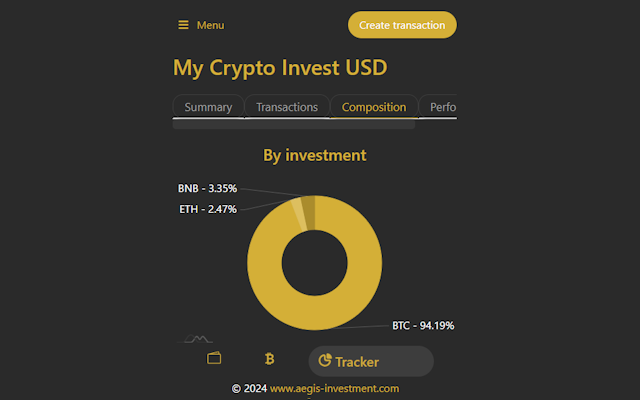Select the Composition tab
The width and height of the screenshot is (640, 400).
pos(374,107)
